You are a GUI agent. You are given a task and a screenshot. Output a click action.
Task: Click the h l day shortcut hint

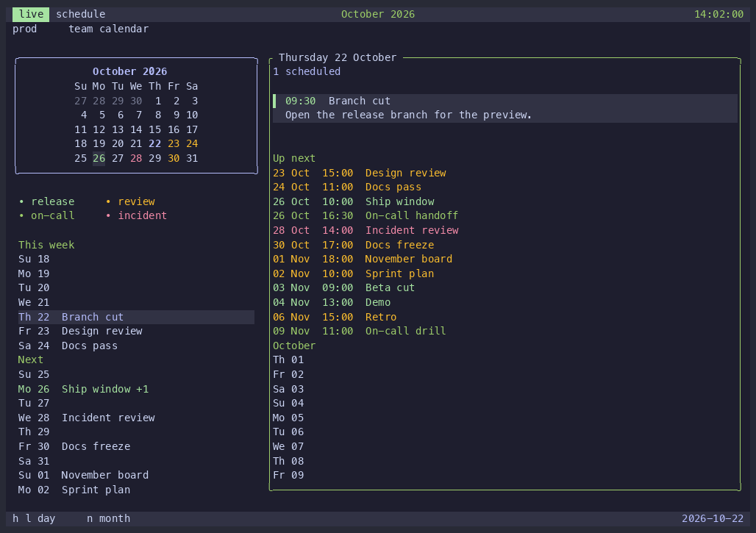pyautogui.click(x=34, y=518)
